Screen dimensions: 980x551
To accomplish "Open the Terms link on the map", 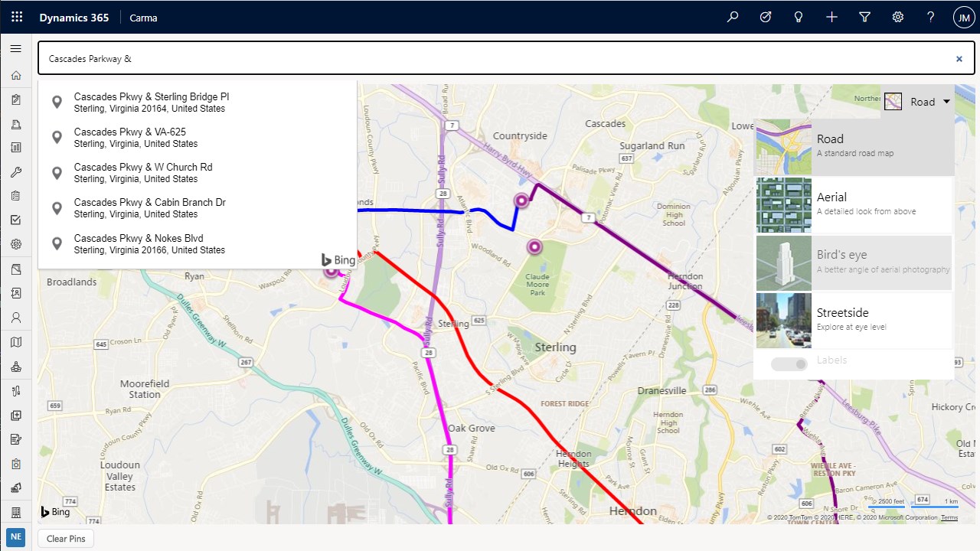I will [949, 518].
